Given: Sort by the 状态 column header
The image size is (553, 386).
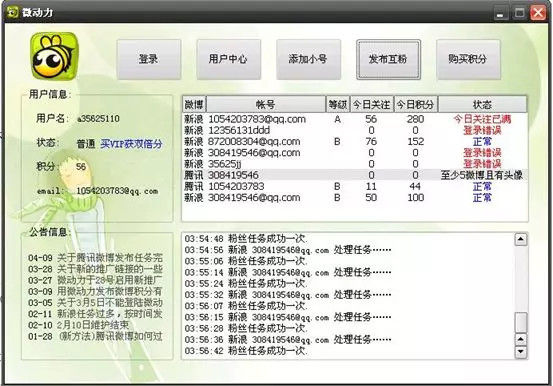Looking at the screenshot, I should pyautogui.click(x=482, y=104).
